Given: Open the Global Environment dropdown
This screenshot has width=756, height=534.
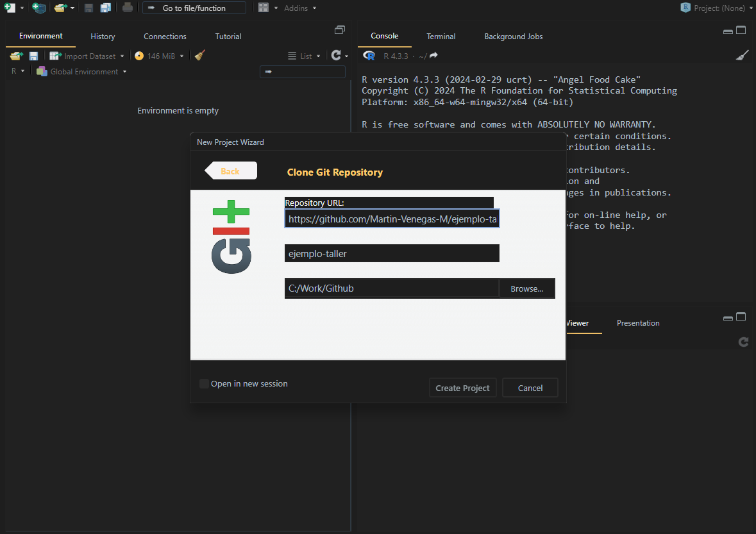Looking at the screenshot, I should click(x=81, y=71).
